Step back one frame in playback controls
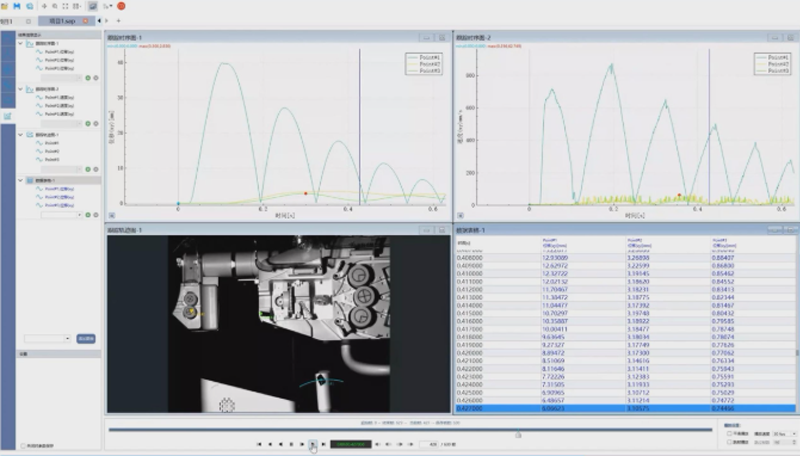800x456 pixels. coord(270,444)
